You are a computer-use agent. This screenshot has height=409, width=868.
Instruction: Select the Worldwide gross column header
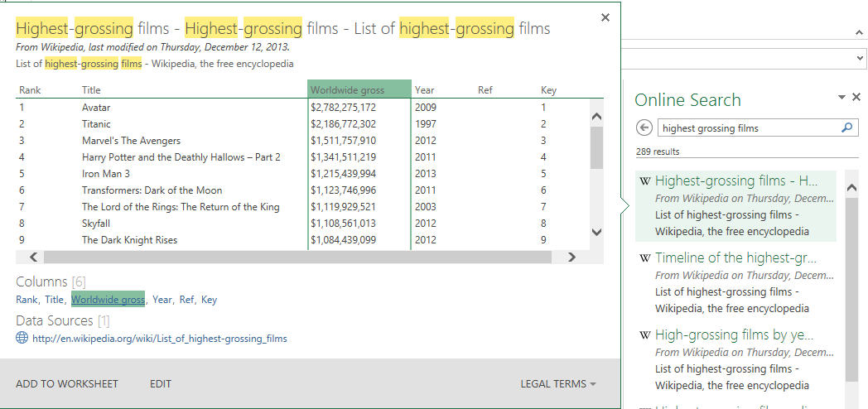point(359,90)
